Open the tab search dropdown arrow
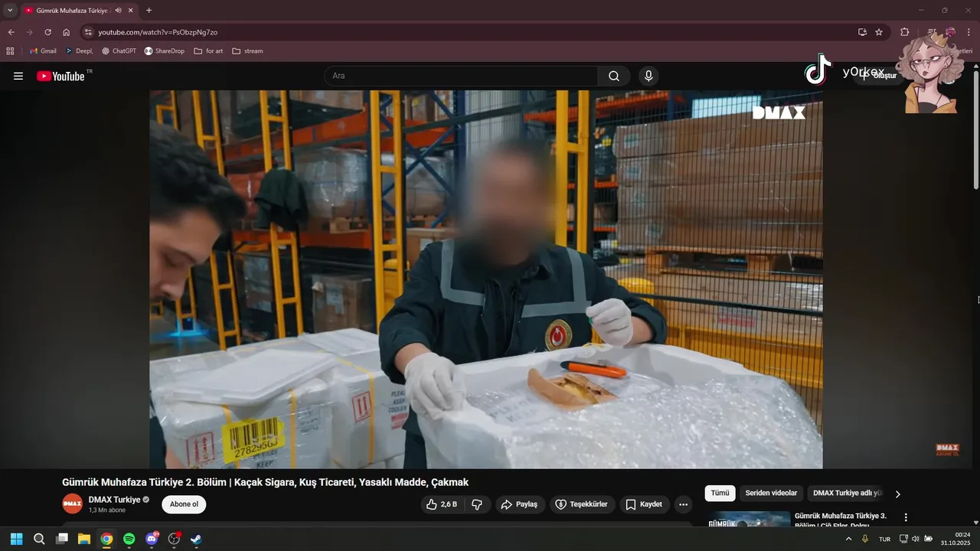The height and width of the screenshot is (551, 980). (10, 10)
